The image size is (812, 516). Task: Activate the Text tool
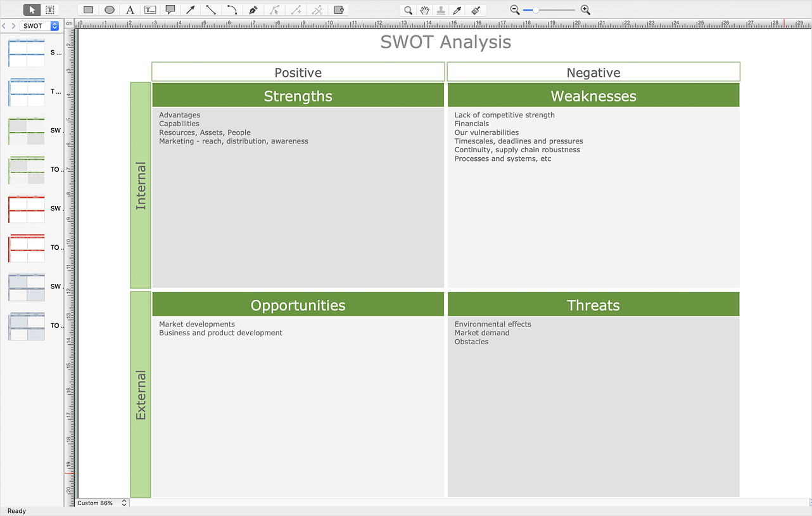[129, 10]
